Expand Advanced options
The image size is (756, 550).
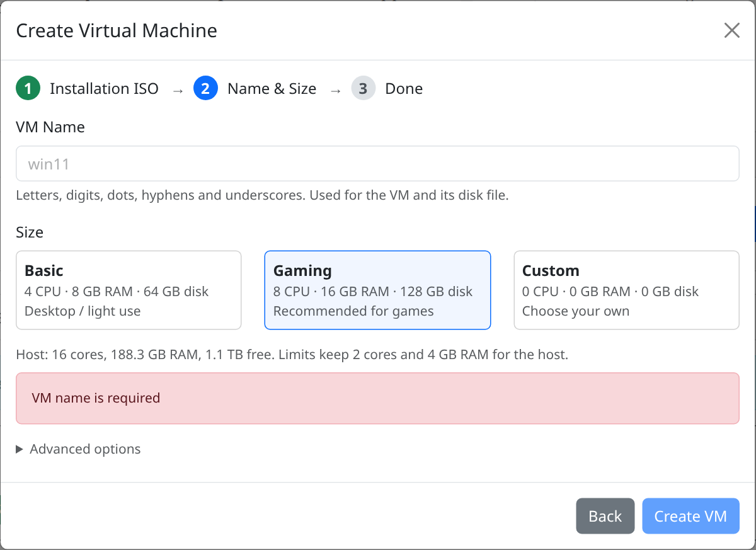(x=78, y=449)
